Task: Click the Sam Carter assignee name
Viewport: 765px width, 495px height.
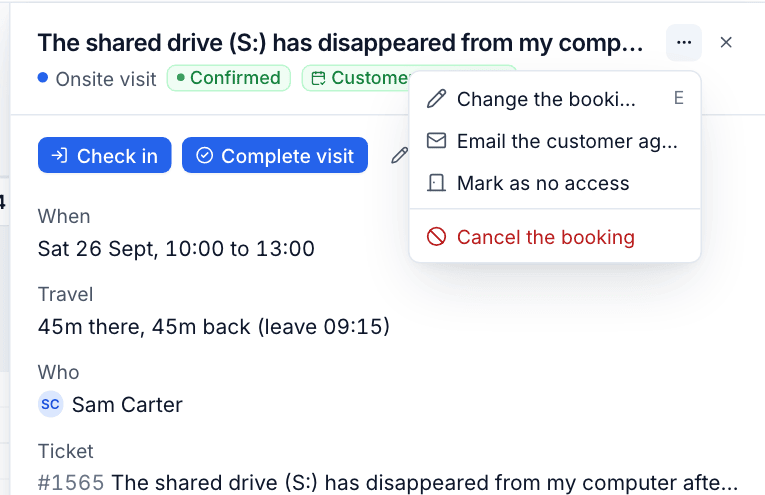Action: tap(127, 405)
